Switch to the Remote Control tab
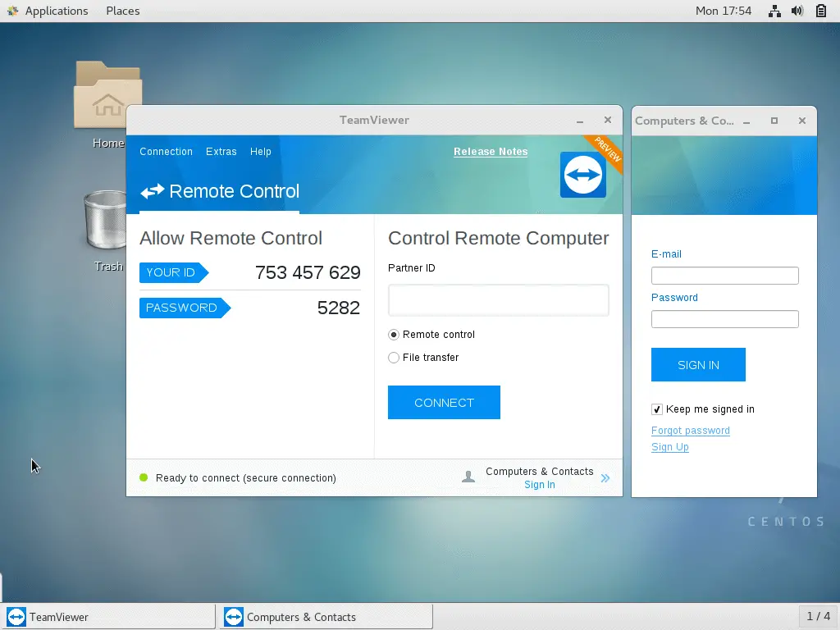This screenshot has height=630, width=840. (x=220, y=191)
